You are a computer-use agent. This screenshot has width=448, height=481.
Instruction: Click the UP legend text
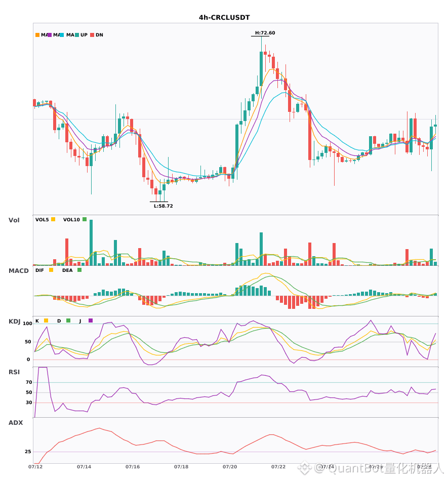coord(84,35)
